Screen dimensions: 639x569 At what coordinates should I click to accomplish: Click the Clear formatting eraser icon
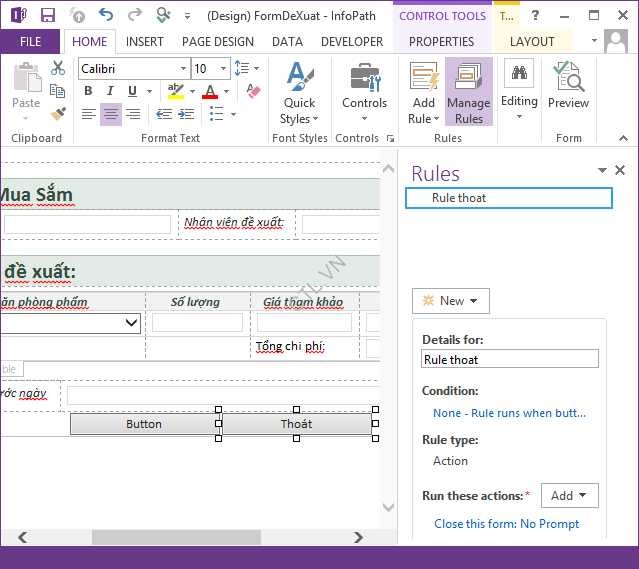pyautogui.click(x=253, y=91)
